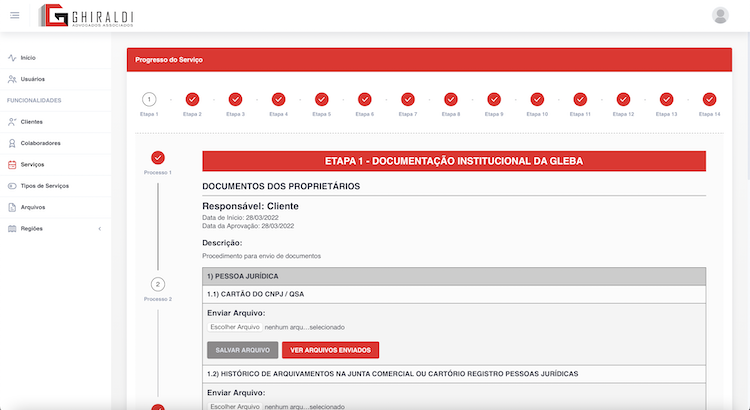750x410 pixels.
Task: Open the Início menu item
Action: tap(55, 58)
